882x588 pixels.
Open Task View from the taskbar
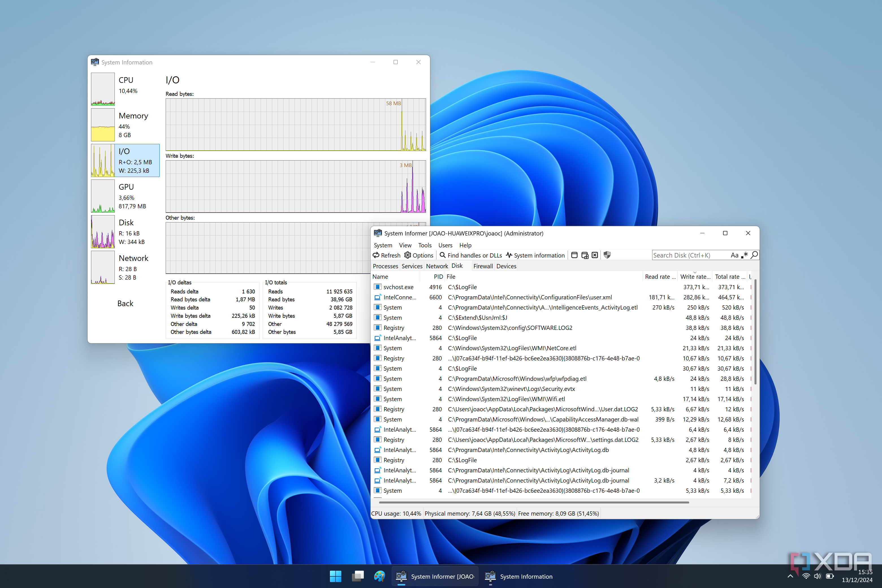point(357,576)
